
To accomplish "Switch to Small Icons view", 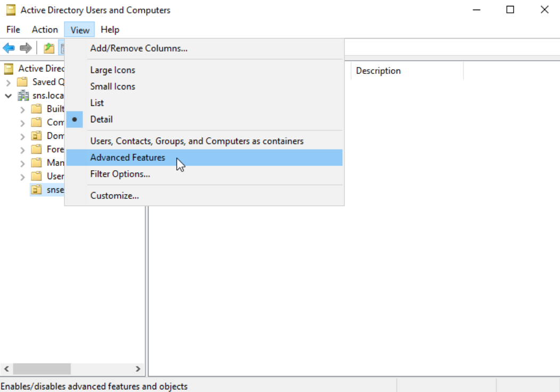I will tap(204, 86).
